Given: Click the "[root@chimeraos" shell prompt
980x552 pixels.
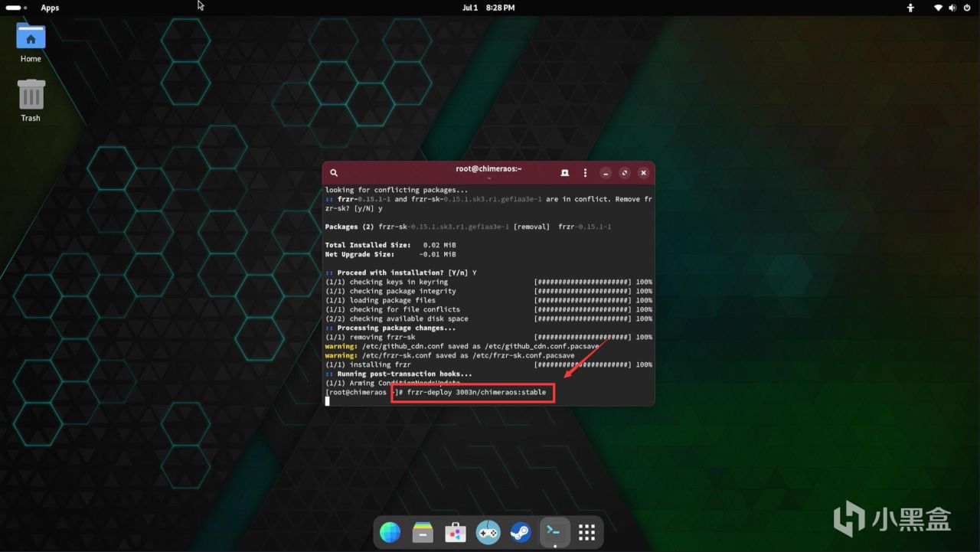Looking at the screenshot, I should 356,392.
